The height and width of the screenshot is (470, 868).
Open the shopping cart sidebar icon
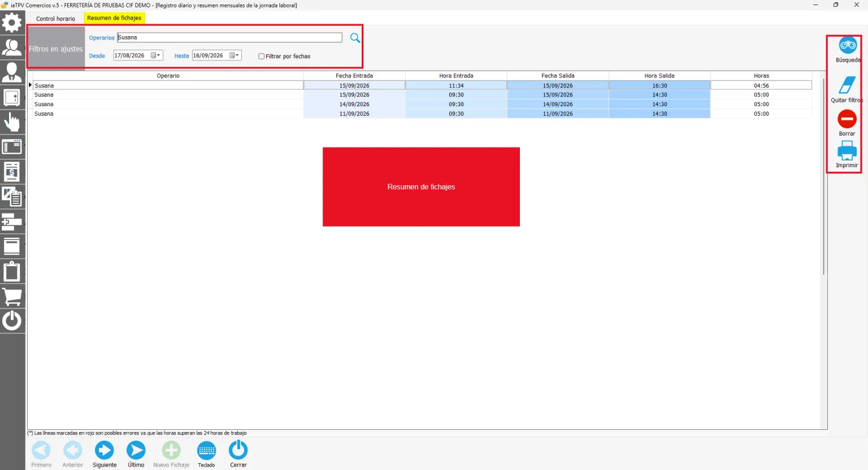(12, 296)
